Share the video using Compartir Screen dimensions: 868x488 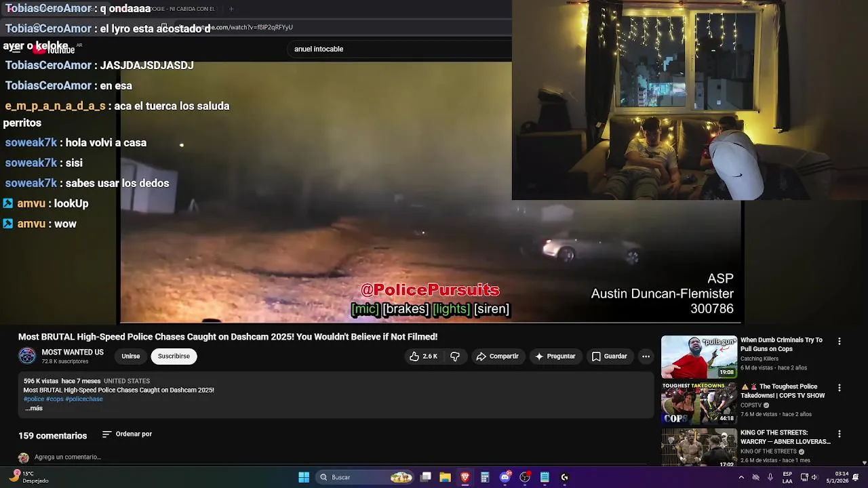(498, 357)
